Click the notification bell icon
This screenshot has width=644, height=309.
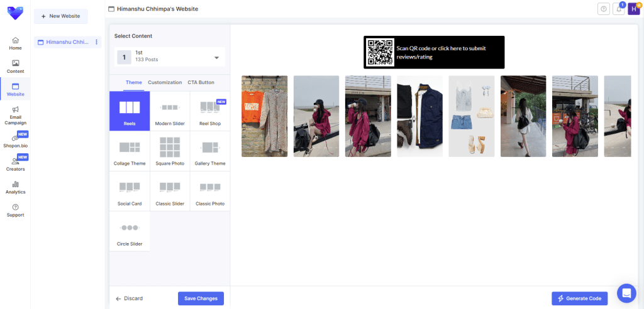coord(619,9)
